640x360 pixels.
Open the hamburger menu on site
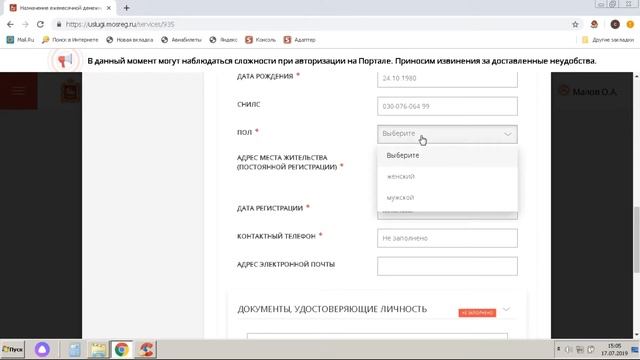pos(18,91)
